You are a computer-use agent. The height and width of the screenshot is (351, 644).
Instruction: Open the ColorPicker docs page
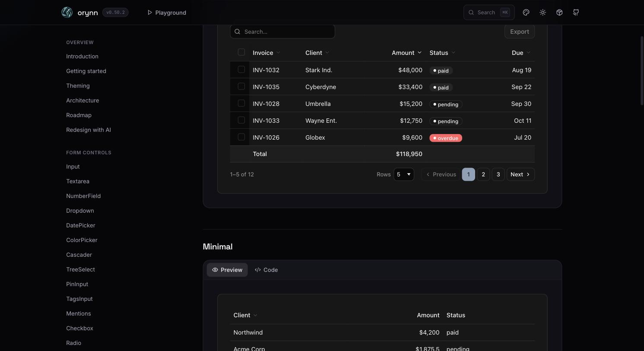(x=82, y=240)
